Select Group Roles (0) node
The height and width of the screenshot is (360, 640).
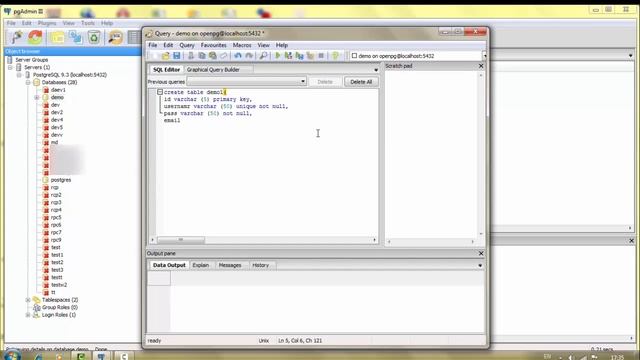[60, 307]
